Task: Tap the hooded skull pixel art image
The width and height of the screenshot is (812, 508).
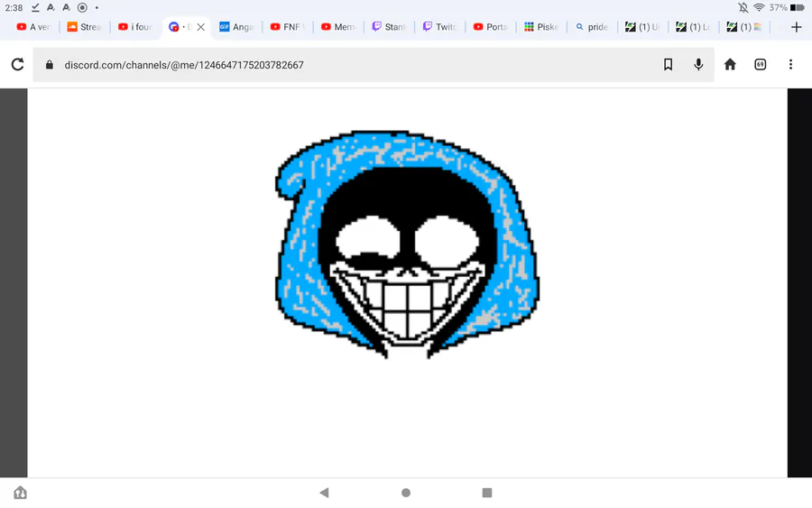Action: pos(407,245)
